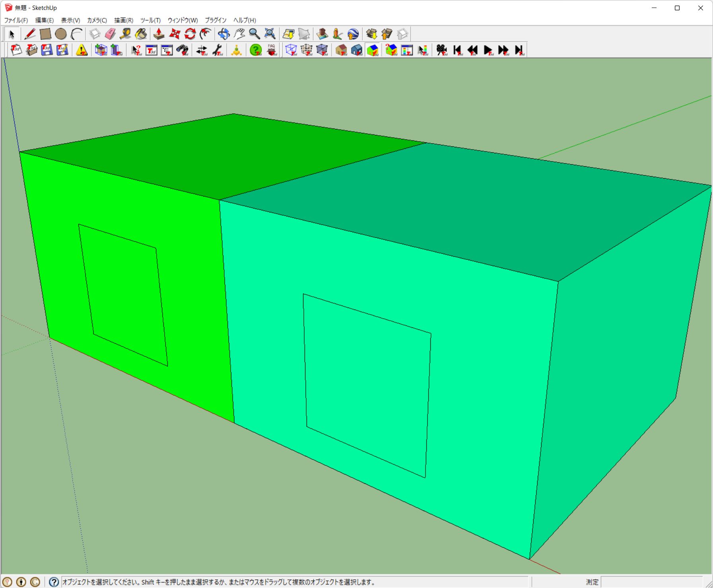Open the color legend window icon
Image resolution: width=713 pixels, height=588 pixels.
pos(407,50)
